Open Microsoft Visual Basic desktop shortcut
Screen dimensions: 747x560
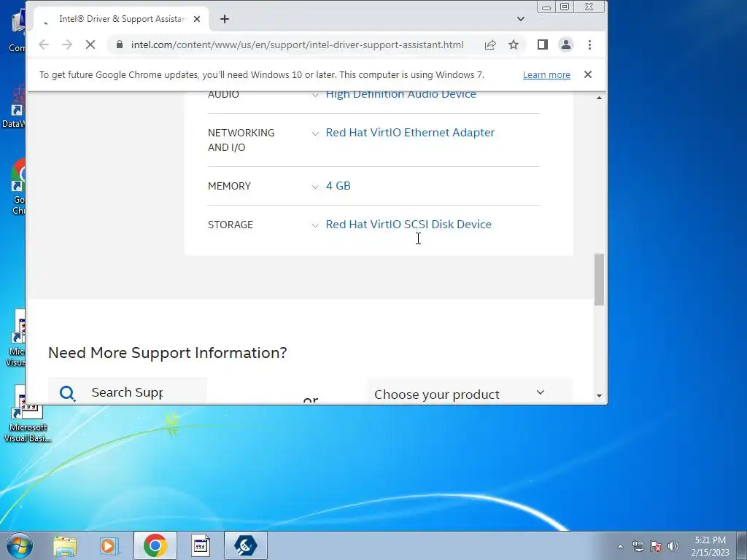point(27,414)
